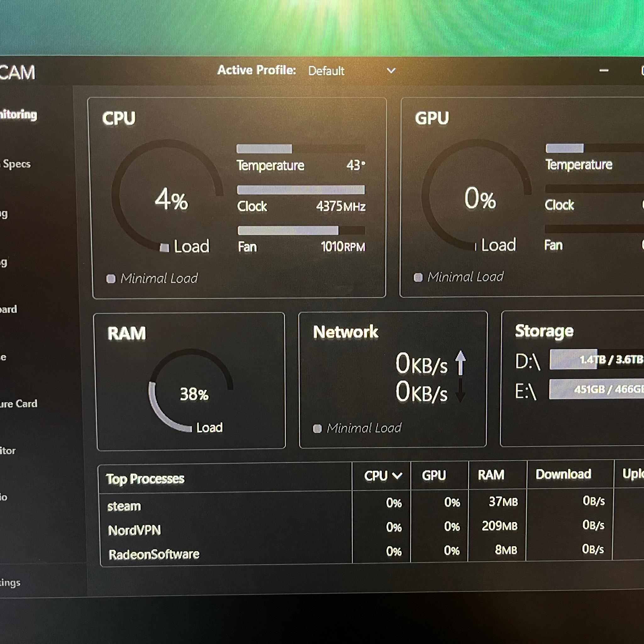Click the Network Minimal Load indicator
Viewport: 644px width, 644px height.
point(357,428)
